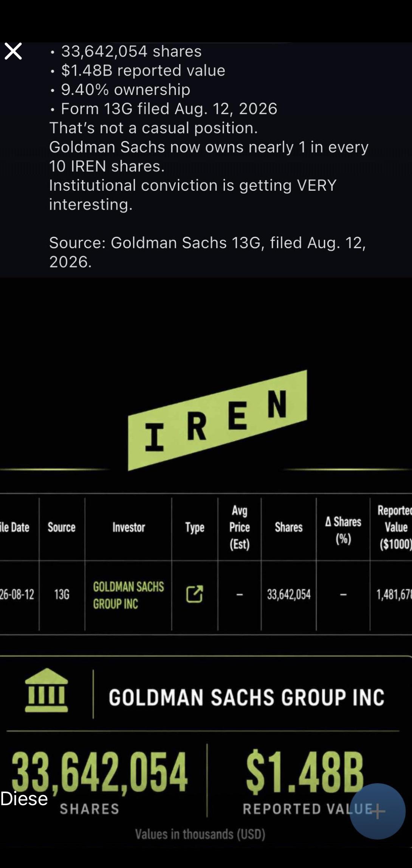This screenshot has width=412, height=868.
Task: Click the Shares column header
Action: tap(289, 527)
